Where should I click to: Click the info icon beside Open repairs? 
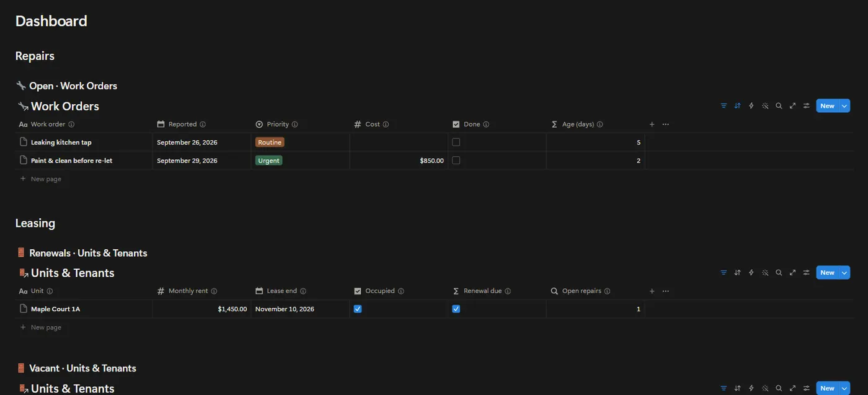point(607,291)
